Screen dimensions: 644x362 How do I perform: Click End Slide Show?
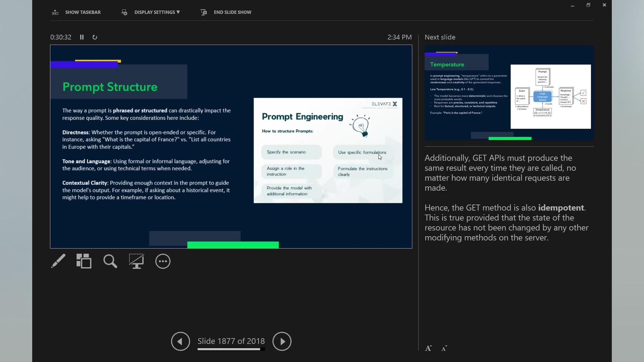(x=232, y=12)
